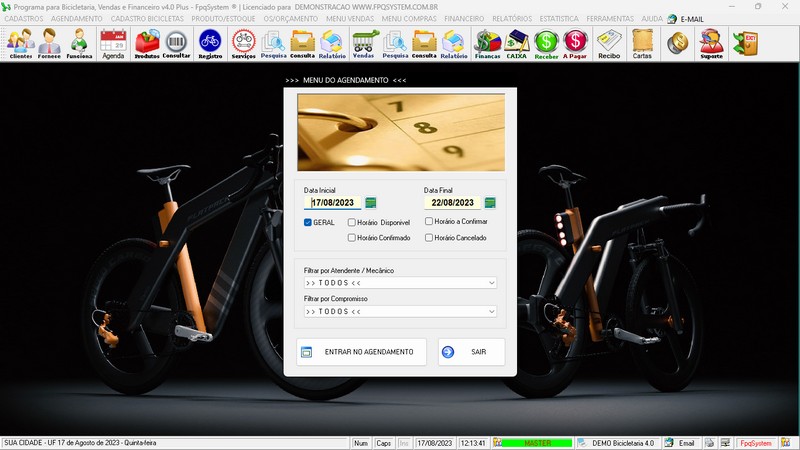Click the A Pagar icon
The width and height of the screenshot is (800, 450).
[575, 43]
